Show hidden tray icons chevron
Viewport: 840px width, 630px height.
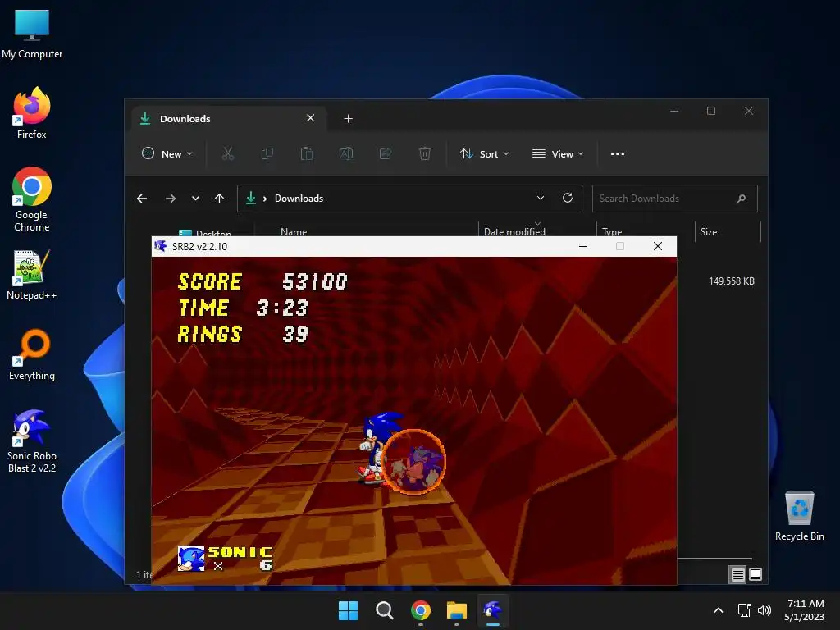pos(719,610)
